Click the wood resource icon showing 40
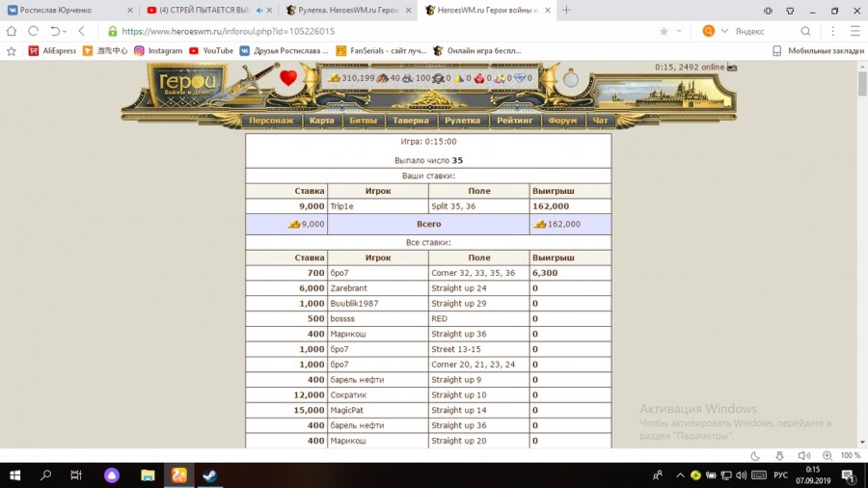Image resolution: width=868 pixels, height=488 pixels. click(382, 78)
